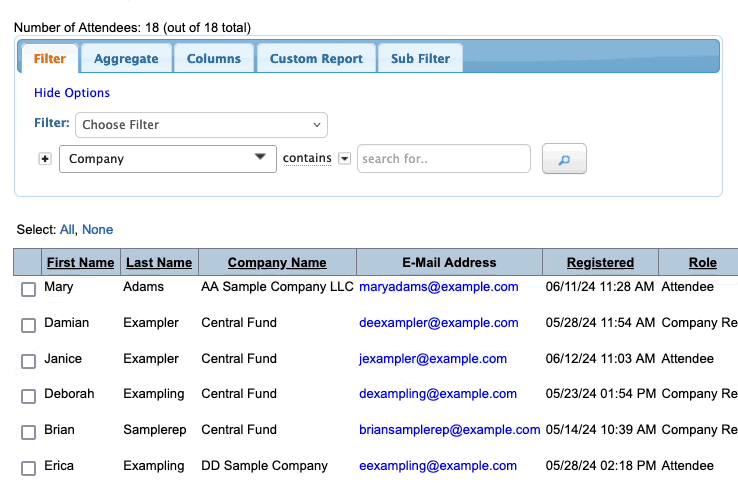Go to the Custom Report tab
The height and width of the screenshot is (486, 738).
click(316, 58)
